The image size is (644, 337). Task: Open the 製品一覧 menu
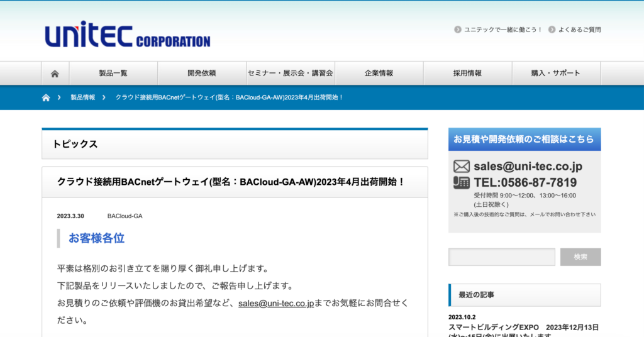(113, 74)
